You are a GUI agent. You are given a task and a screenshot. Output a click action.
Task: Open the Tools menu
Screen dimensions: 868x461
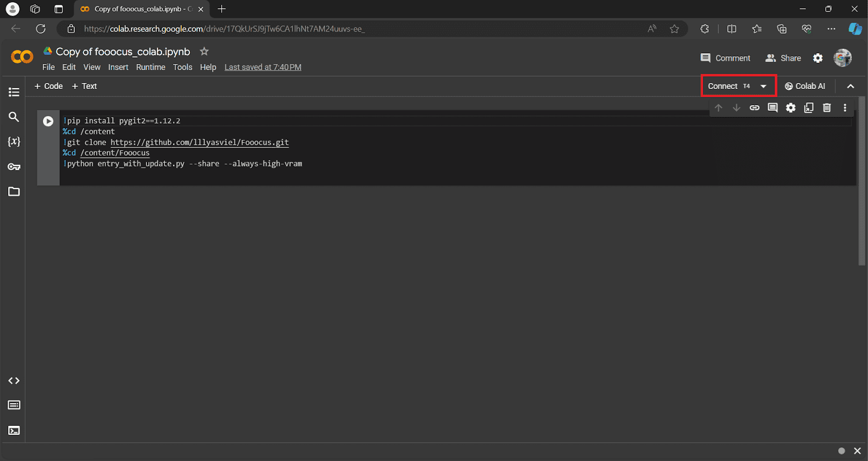click(x=182, y=67)
